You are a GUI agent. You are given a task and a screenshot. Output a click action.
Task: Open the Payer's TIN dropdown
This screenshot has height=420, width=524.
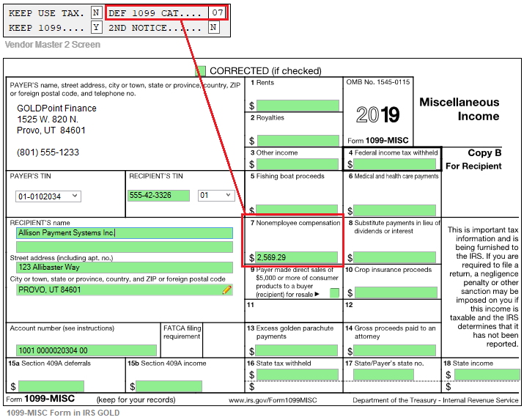click(48, 196)
